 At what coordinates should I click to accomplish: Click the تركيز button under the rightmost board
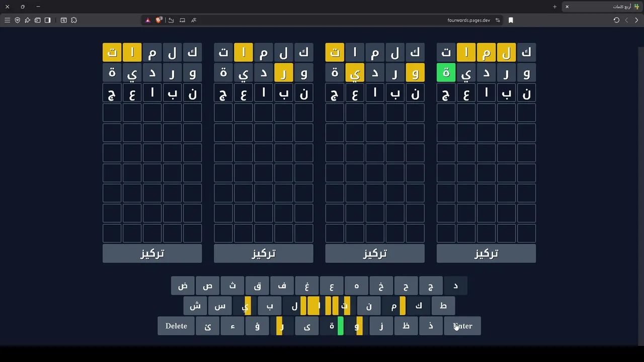486,253
